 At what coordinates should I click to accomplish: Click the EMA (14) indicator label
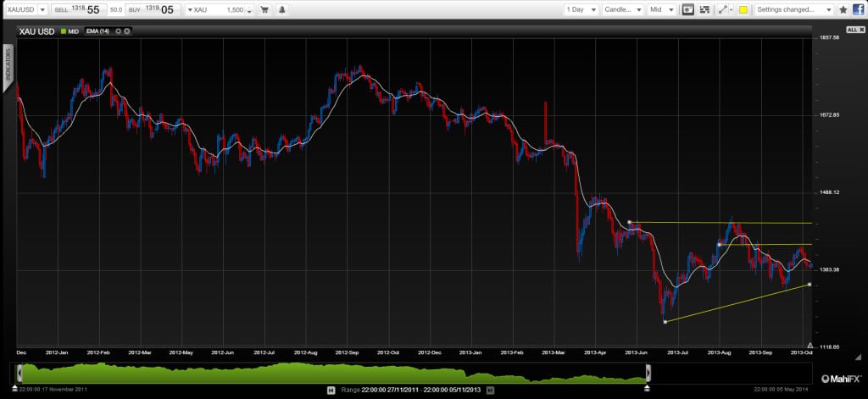click(97, 31)
